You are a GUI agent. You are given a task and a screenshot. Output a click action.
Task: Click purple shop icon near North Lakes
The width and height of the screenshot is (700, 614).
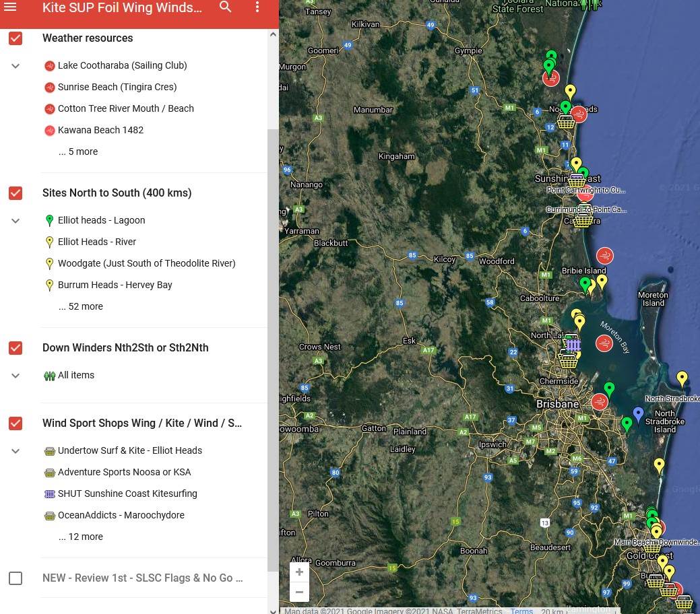[x=573, y=344]
